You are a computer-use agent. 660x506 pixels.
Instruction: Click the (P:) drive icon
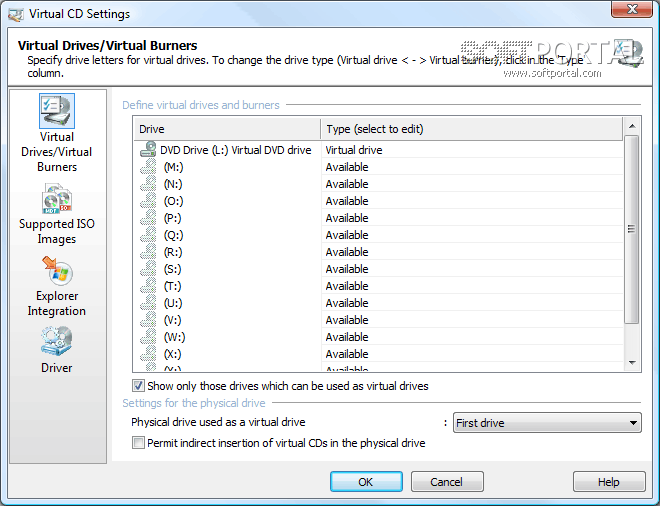(148, 218)
